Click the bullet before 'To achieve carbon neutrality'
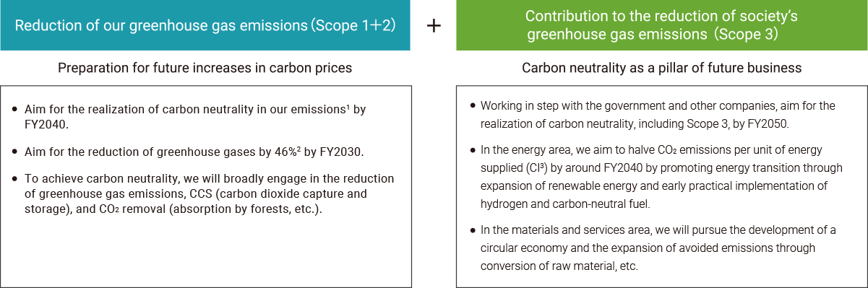The height and width of the screenshot is (288, 868). [16, 178]
